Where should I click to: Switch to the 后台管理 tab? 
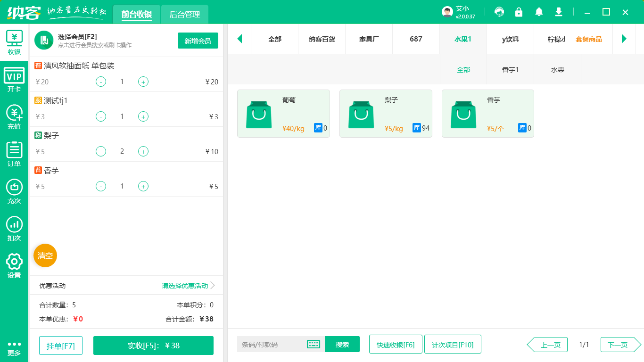(185, 14)
